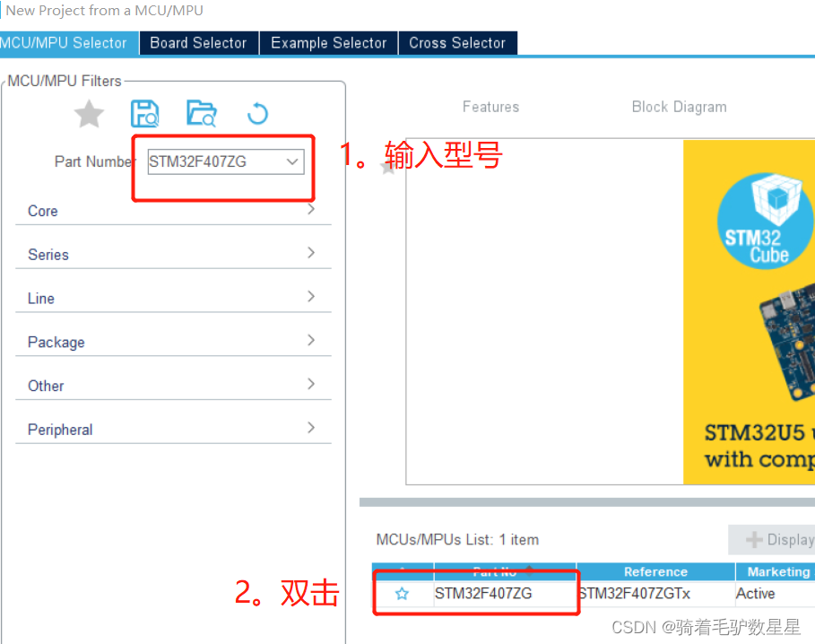The height and width of the screenshot is (644, 815).
Task: Click the MCUs/MPUs List: 1 item label
Action: point(457,540)
